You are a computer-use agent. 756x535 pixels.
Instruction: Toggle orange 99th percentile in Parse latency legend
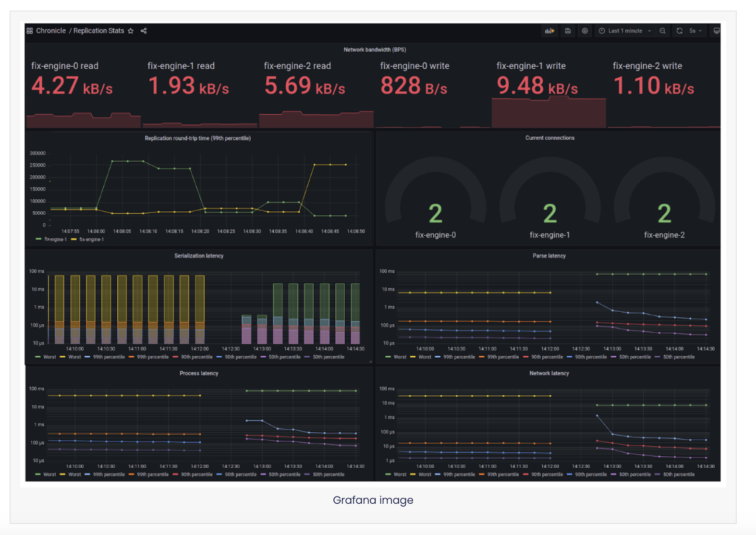tap(499, 357)
